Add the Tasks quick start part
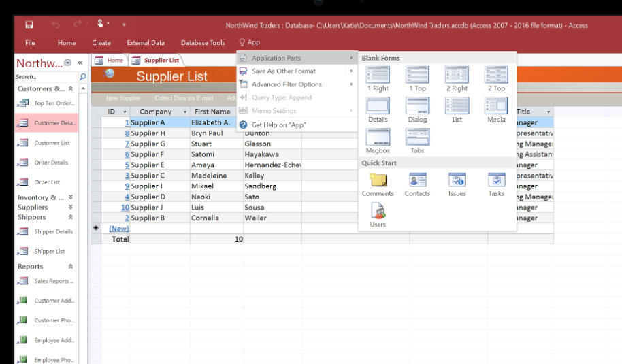Viewport: 622px width, 364px height. click(x=496, y=184)
